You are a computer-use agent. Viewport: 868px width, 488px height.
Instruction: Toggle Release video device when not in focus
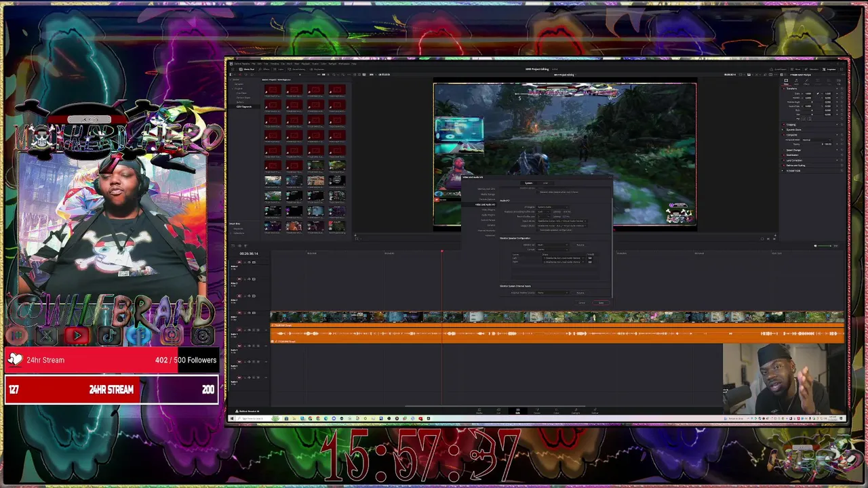538,192
